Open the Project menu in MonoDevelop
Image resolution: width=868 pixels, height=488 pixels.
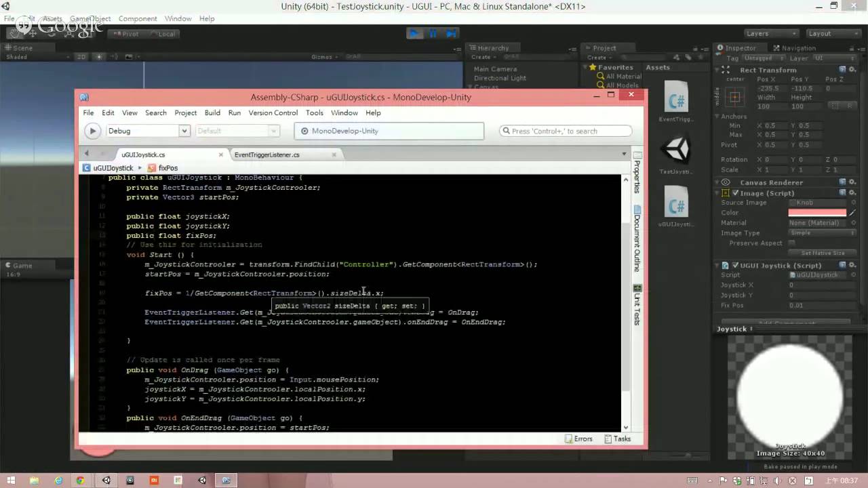pos(185,113)
